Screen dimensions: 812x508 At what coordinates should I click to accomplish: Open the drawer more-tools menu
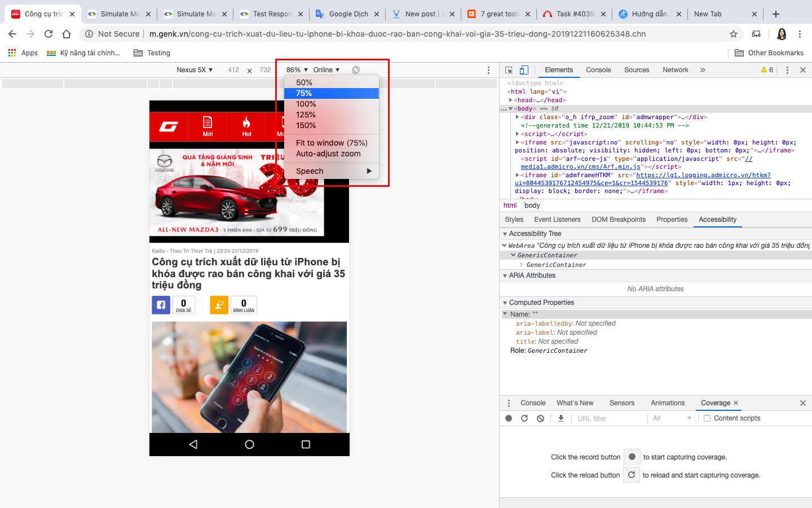pos(509,403)
